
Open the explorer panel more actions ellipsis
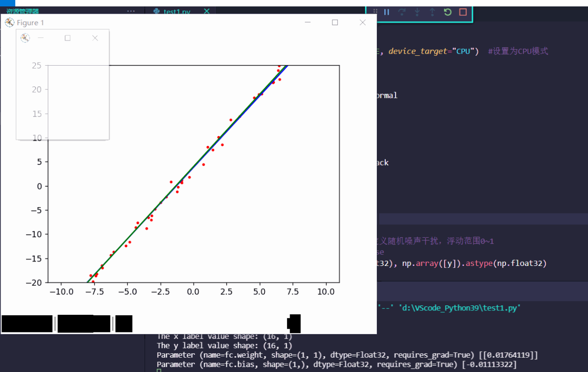pos(131,11)
